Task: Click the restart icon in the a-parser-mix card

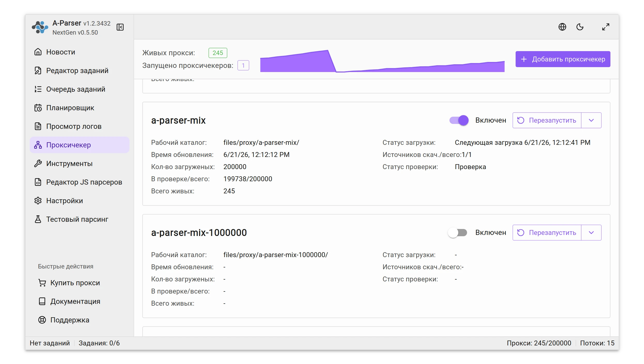Action: (521, 120)
